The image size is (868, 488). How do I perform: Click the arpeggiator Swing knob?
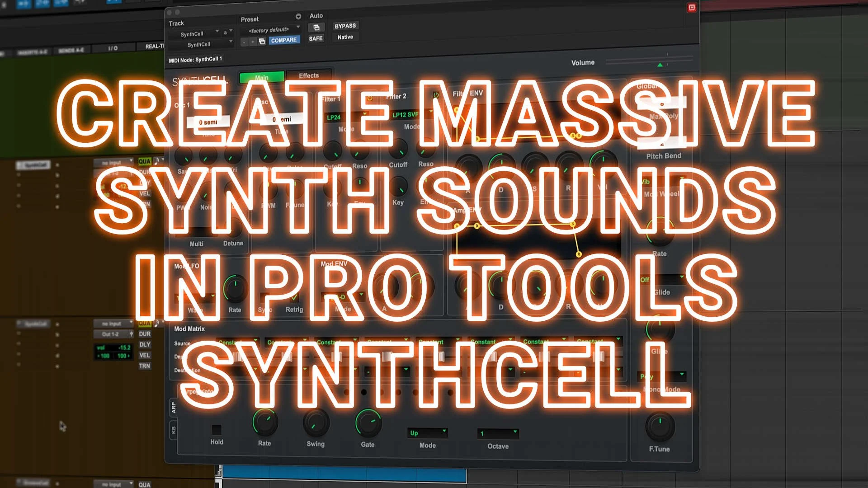pyautogui.click(x=316, y=423)
